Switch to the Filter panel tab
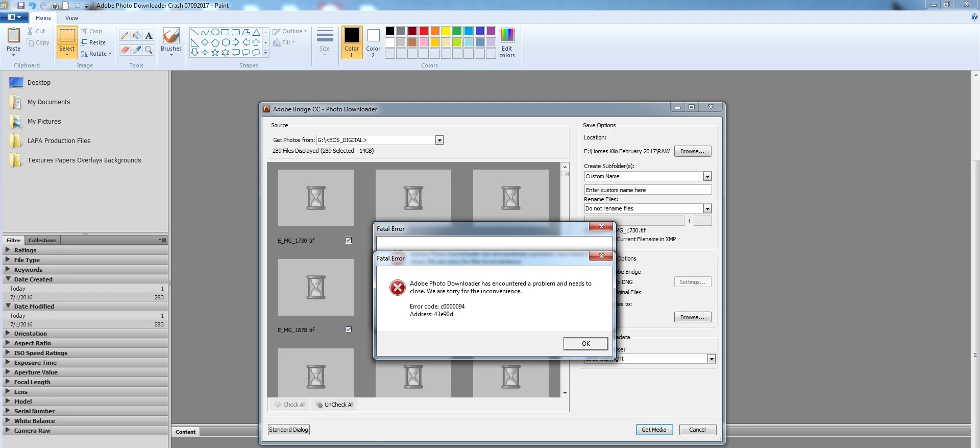980x448 pixels. [14, 240]
